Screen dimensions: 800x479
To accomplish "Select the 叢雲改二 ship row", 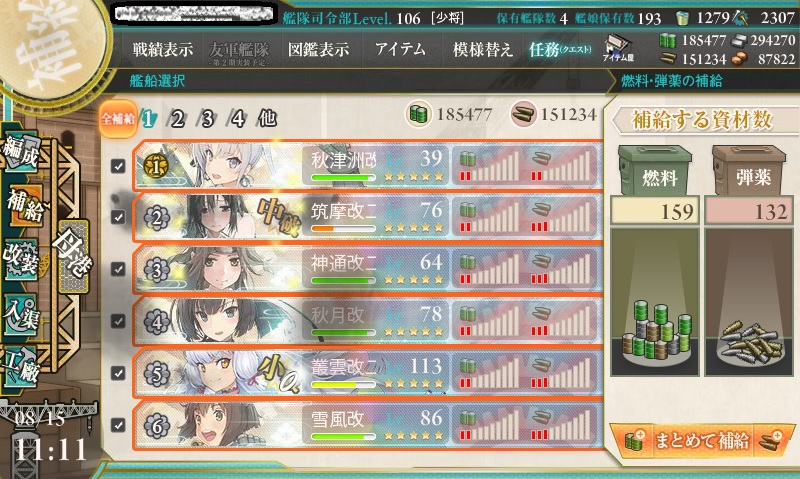I will [367, 373].
